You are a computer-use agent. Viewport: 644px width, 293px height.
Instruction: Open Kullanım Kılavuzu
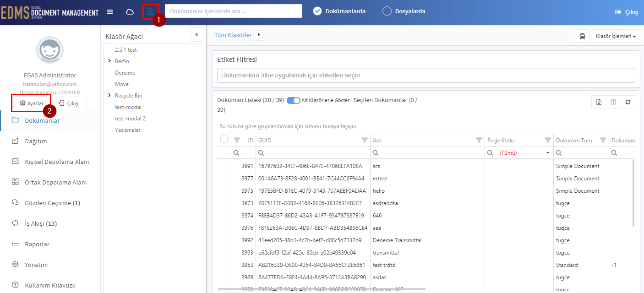point(50,285)
